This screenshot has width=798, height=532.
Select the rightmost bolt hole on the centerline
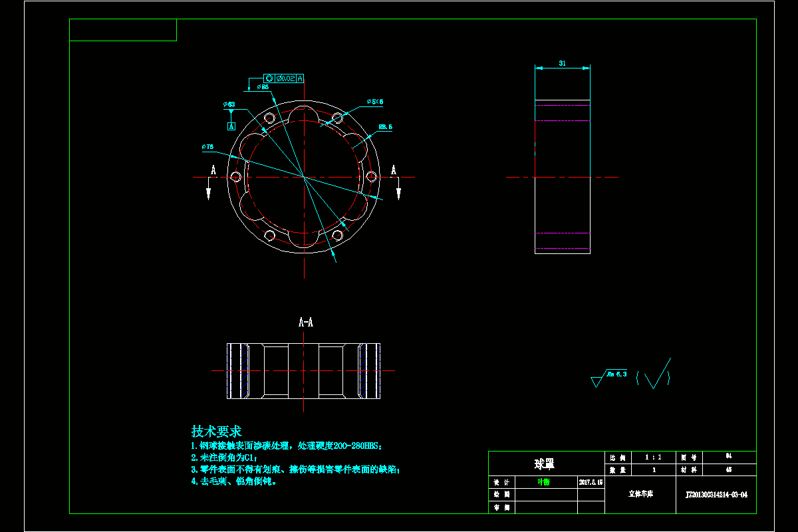tap(372, 177)
